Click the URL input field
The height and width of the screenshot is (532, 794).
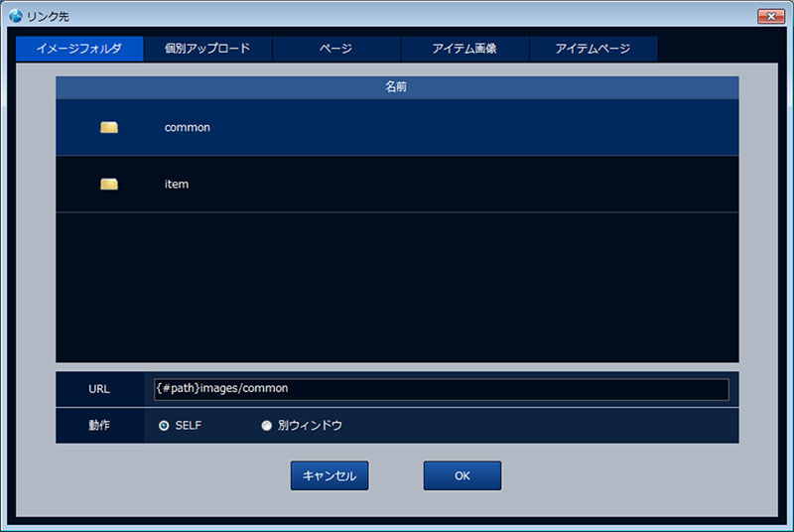[x=442, y=389]
